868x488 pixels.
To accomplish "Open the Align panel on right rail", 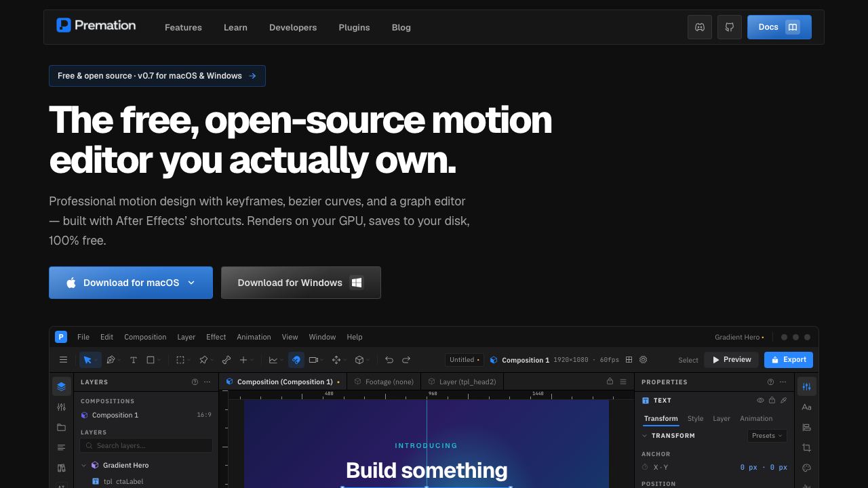I will (x=806, y=427).
